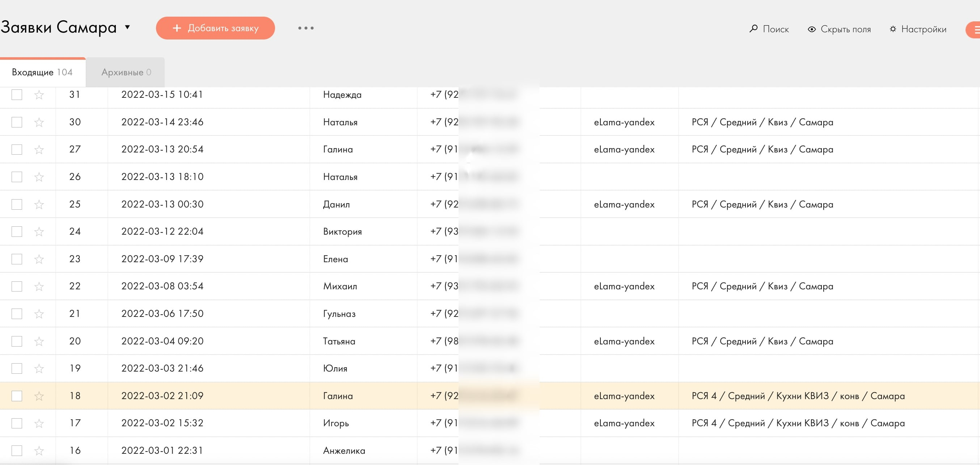The image size is (980, 465).
Task: Star the row 26 Наталья entry
Action: coord(39,177)
